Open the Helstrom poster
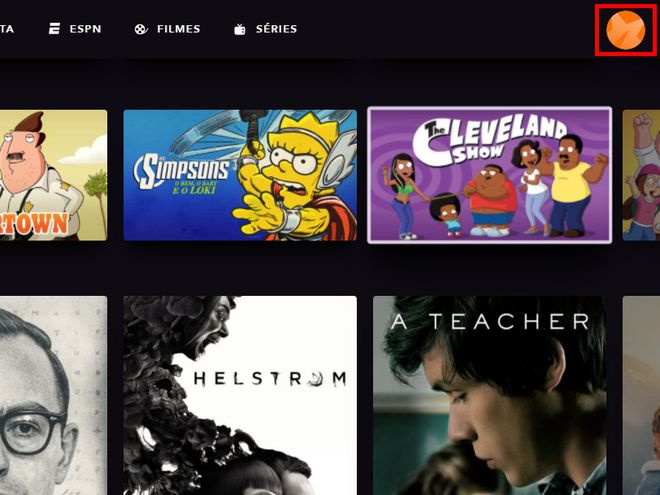This screenshot has width=660, height=495. click(x=240, y=396)
